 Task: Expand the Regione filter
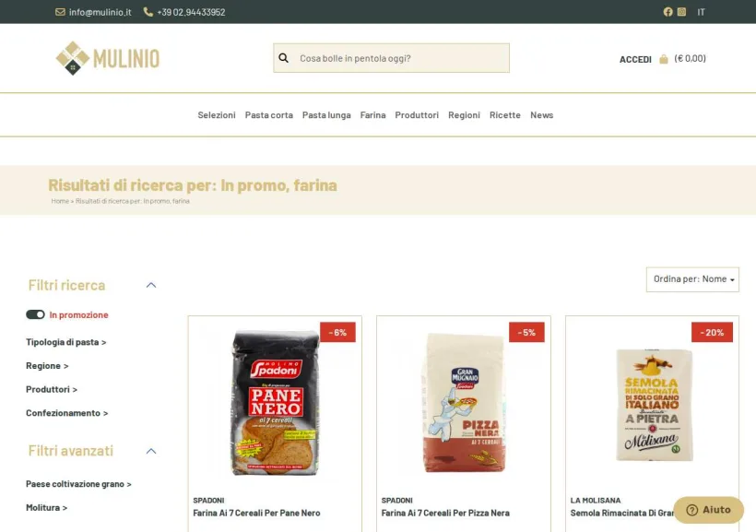coord(47,366)
